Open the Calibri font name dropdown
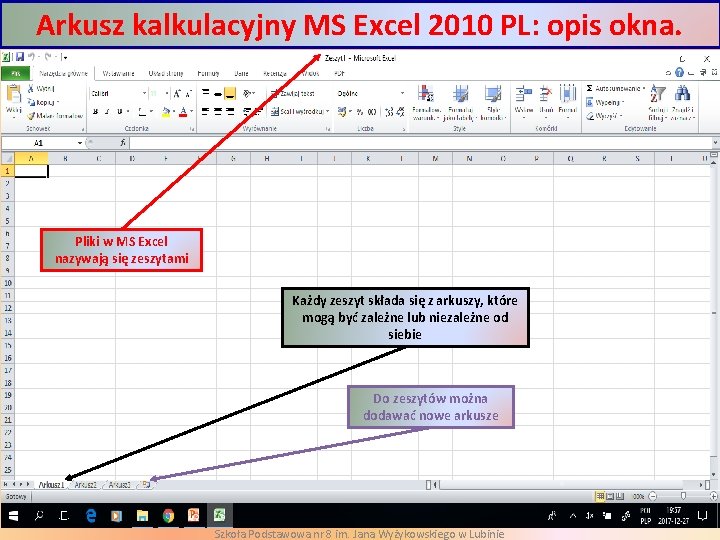 click(x=144, y=93)
